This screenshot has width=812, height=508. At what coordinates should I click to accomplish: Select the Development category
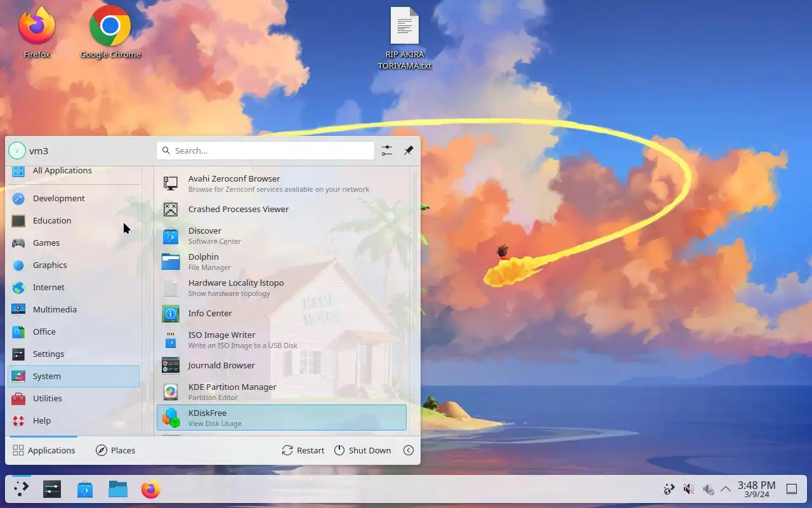point(74,198)
